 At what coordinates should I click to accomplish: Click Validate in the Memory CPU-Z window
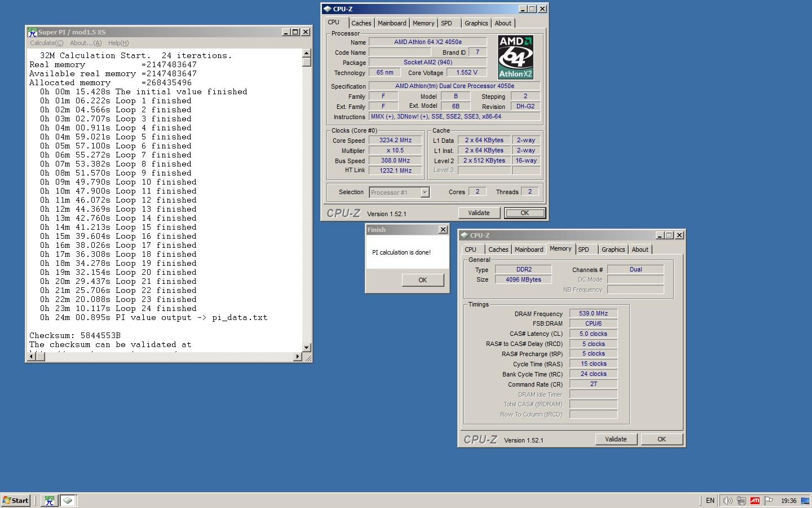tap(616, 439)
